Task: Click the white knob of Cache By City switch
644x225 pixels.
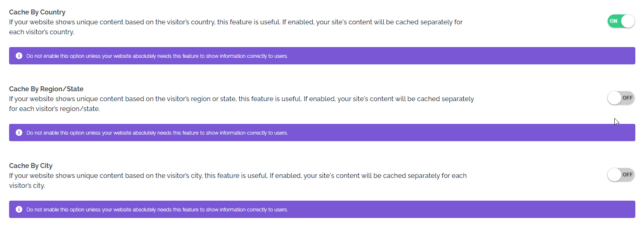Action: click(614, 175)
